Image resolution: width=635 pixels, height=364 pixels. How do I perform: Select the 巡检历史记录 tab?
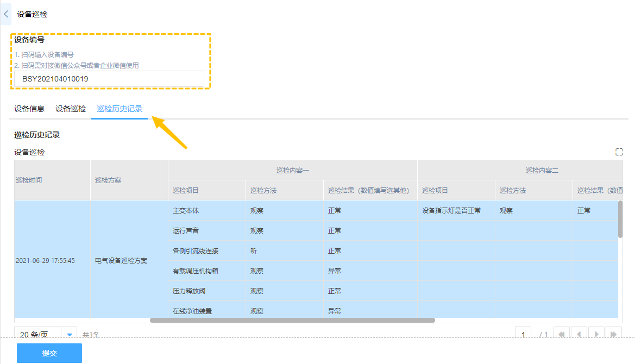coord(120,109)
